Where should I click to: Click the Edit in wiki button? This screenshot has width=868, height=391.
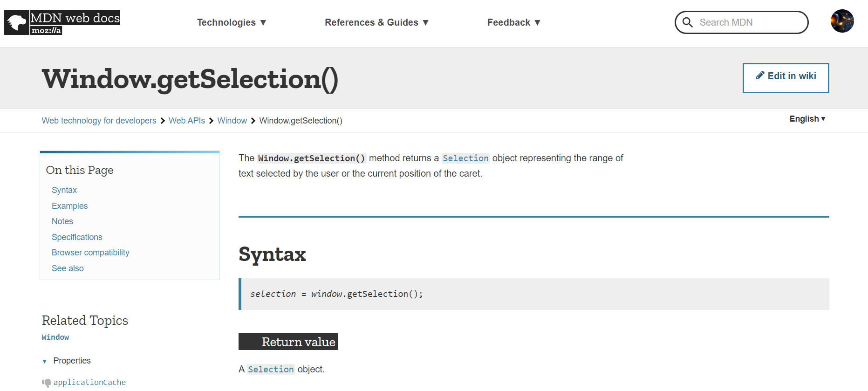click(x=786, y=77)
